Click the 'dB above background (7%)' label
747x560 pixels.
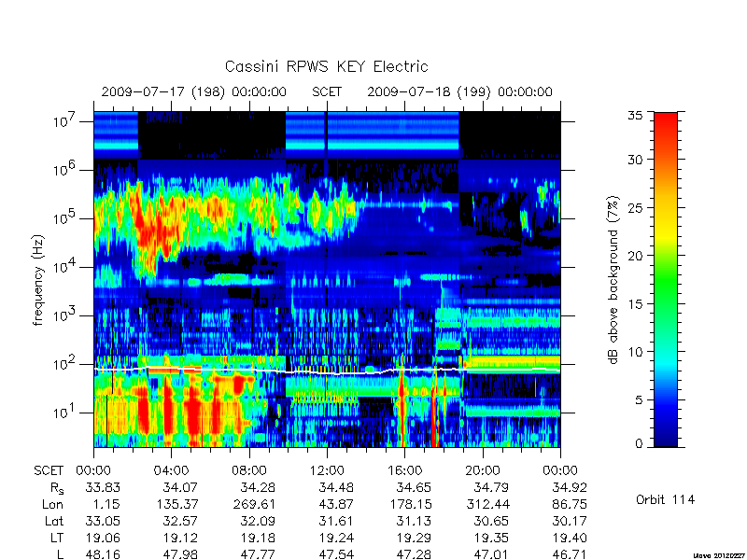(x=614, y=280)
